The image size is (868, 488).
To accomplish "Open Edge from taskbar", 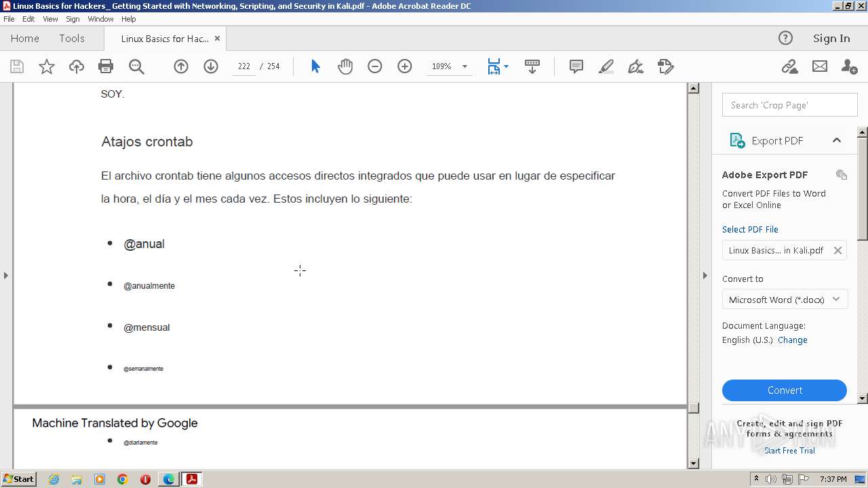I will (168, 479).
